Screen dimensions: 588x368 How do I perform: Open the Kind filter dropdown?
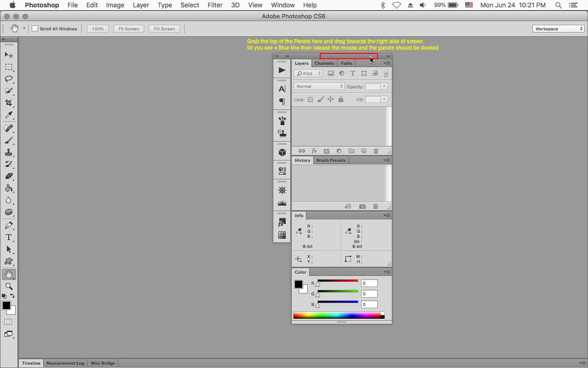coord(308,74)
